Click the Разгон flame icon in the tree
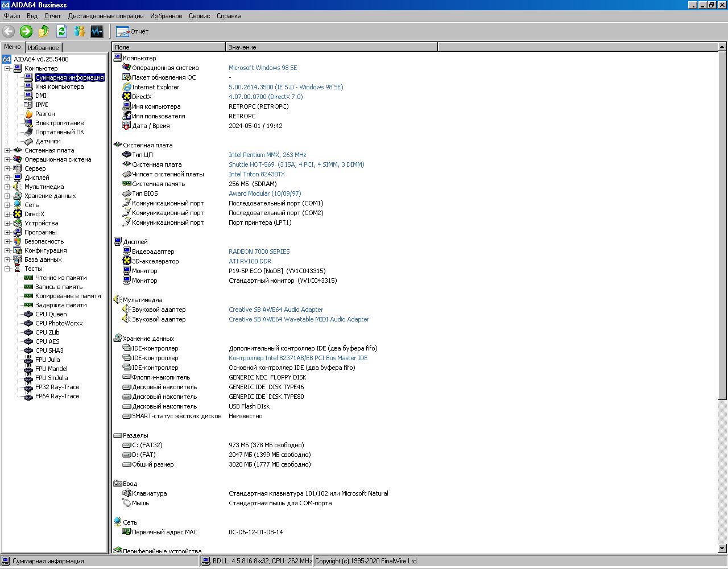This screenshot has width=728, height=569. tap(28, 114)
